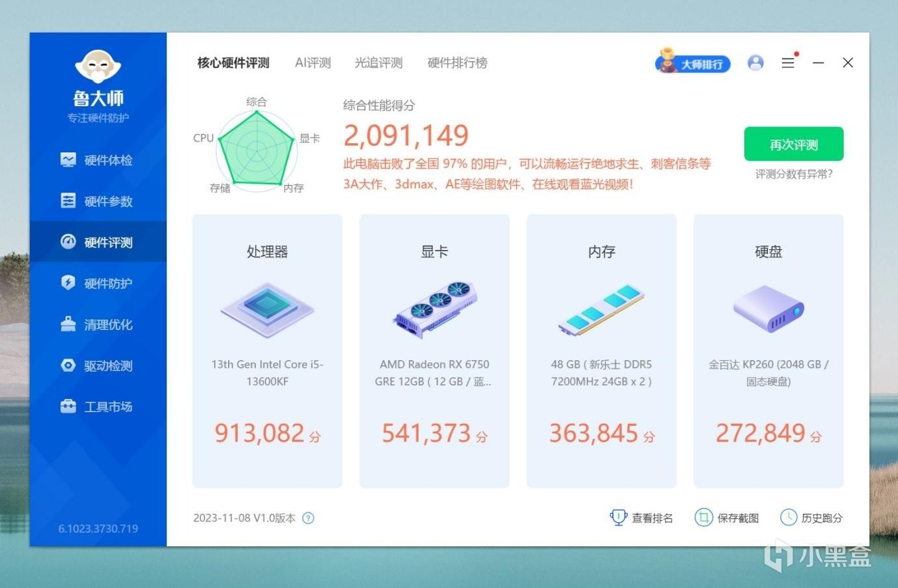Click the version number 6.1023.3730.719

click(x=98, y=529)
